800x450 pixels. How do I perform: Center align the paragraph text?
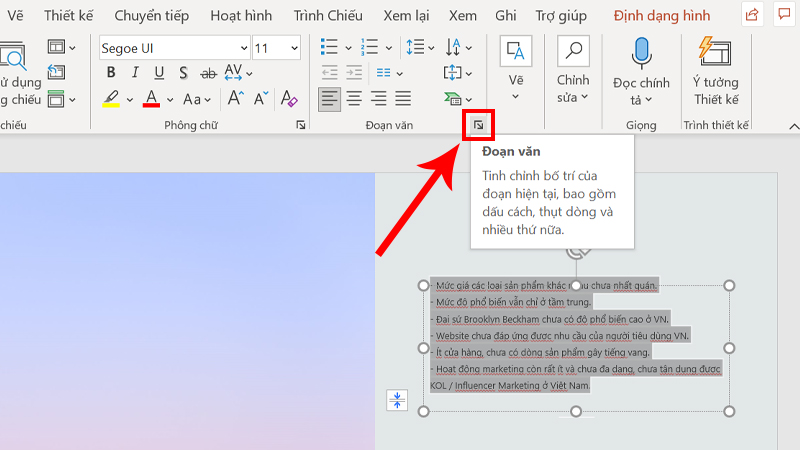(354, 98)
